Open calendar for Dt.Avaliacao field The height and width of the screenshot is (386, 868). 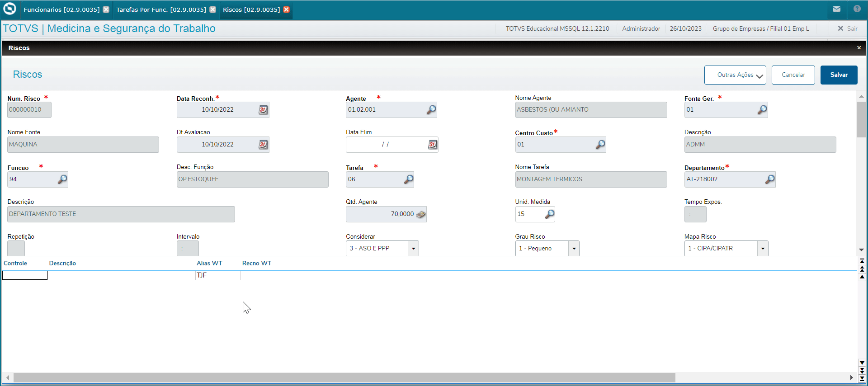(x=263, y=145)
